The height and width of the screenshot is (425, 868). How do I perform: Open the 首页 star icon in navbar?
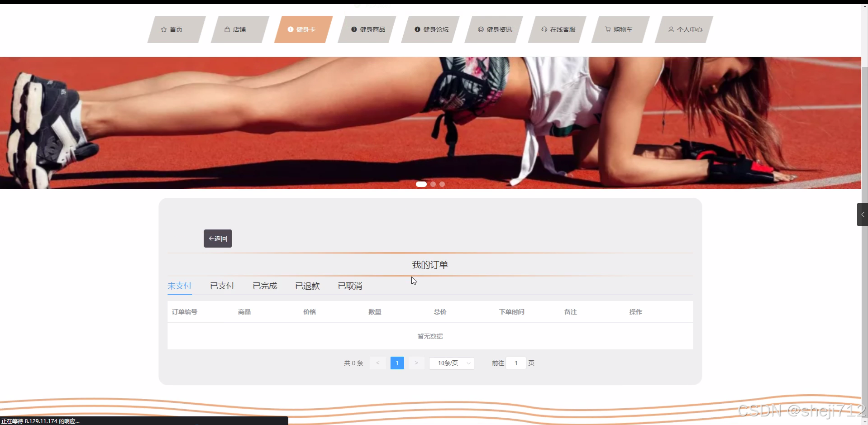click(163, 29)
